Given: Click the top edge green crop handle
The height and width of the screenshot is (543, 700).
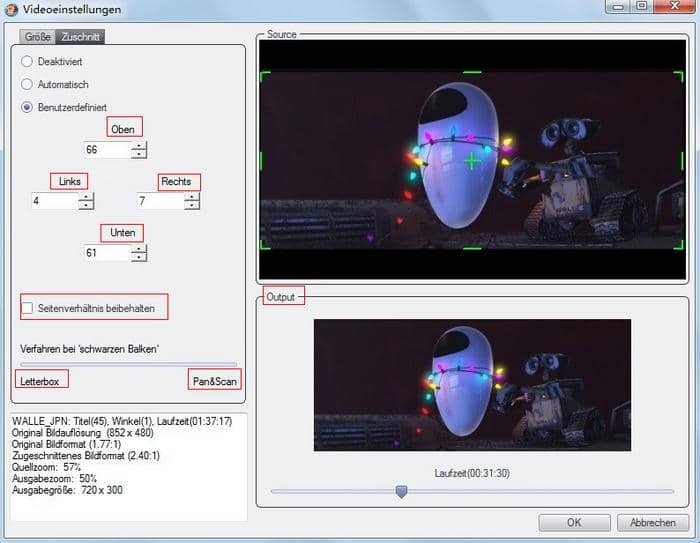Looking at the screenshot, I should coord(472,72).
